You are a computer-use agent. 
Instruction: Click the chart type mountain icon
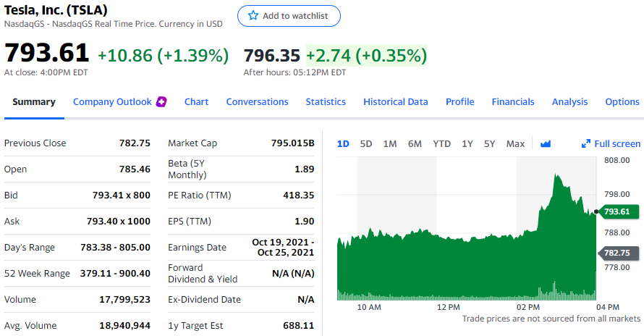(x=546, y=144)
